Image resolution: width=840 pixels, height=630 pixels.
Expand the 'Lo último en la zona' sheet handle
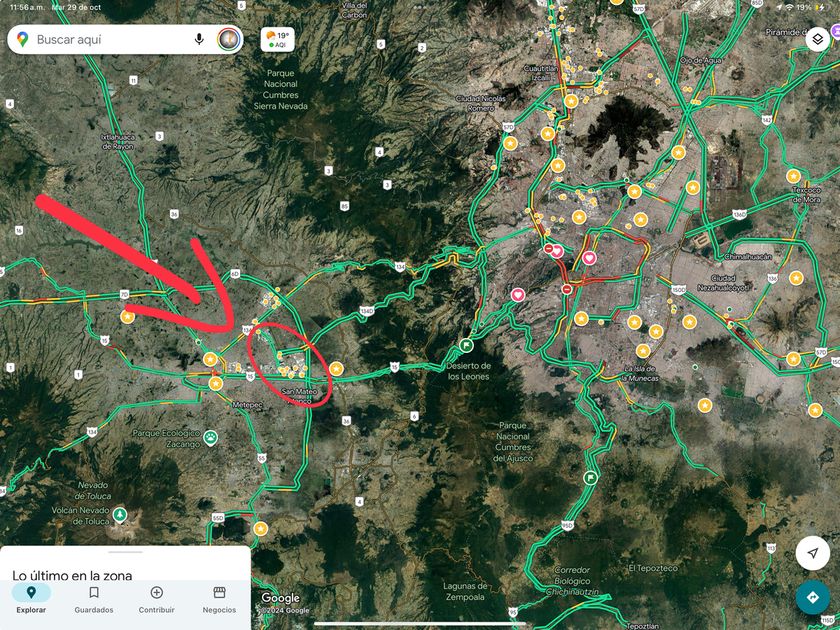click(x=125, y=552)
